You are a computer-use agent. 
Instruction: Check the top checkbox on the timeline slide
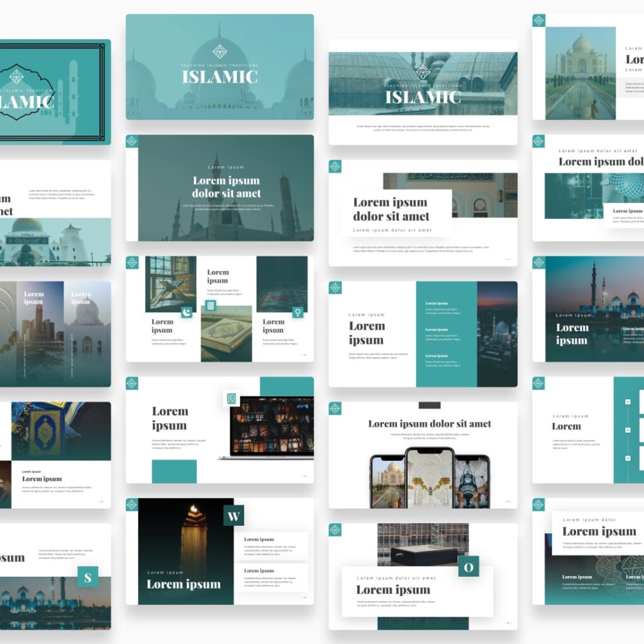tap(627, 402)
